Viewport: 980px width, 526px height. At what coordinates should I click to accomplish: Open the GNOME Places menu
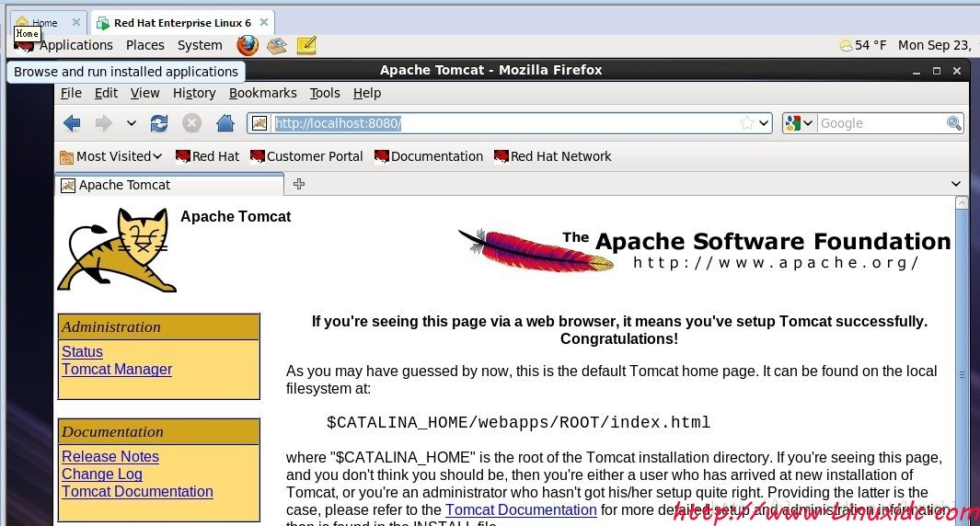pos(145,45)
